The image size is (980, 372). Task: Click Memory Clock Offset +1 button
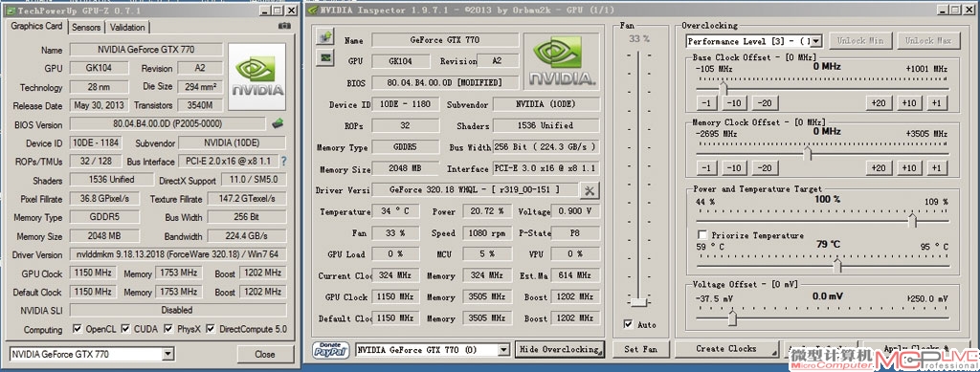pos(936,168)
